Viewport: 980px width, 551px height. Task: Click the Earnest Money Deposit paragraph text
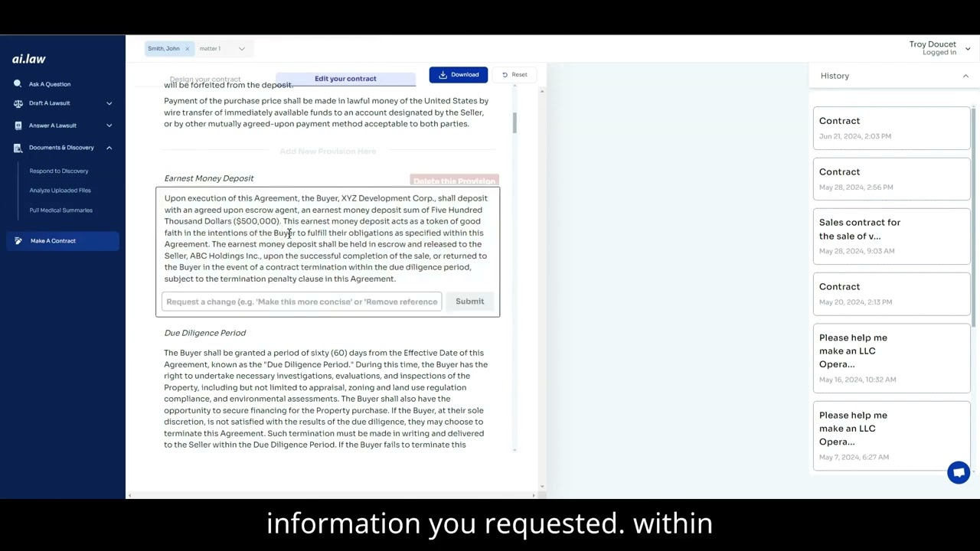326,238
